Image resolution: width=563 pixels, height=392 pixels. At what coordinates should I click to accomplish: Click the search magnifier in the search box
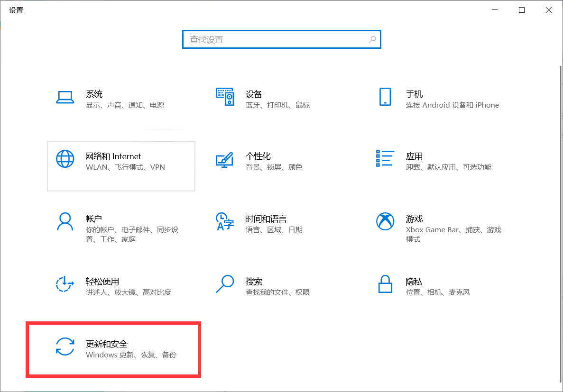click(372, 39)
